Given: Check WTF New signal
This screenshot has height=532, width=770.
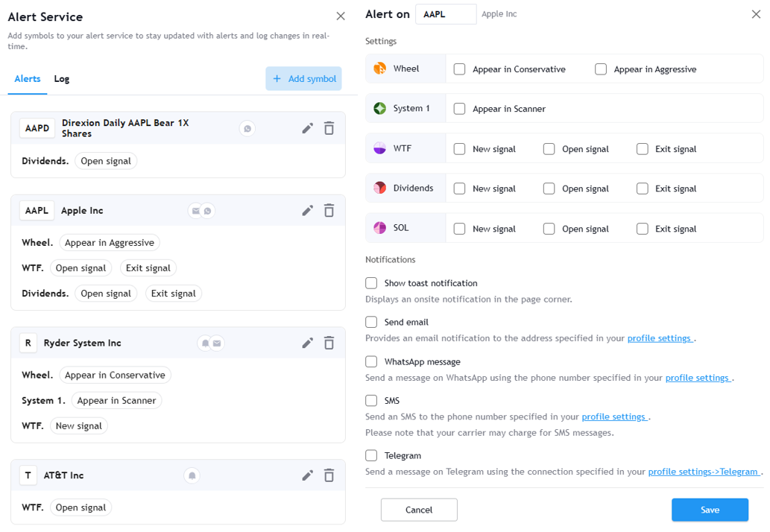Looking at the screenshot, I should (460, 149).
